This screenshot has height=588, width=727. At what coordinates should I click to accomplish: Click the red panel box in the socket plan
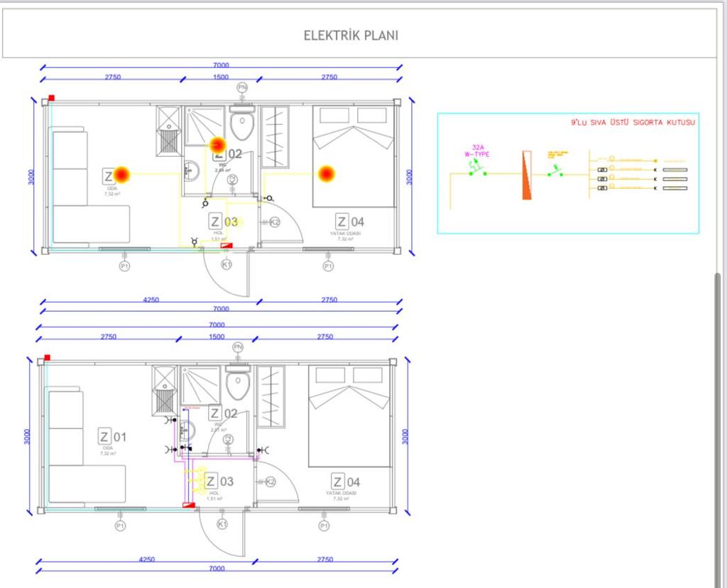(189, 505)
